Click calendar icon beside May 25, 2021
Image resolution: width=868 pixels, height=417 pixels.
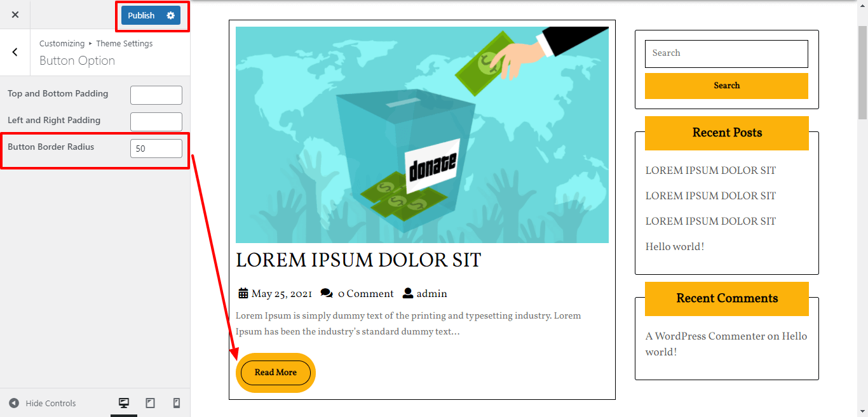243,293
